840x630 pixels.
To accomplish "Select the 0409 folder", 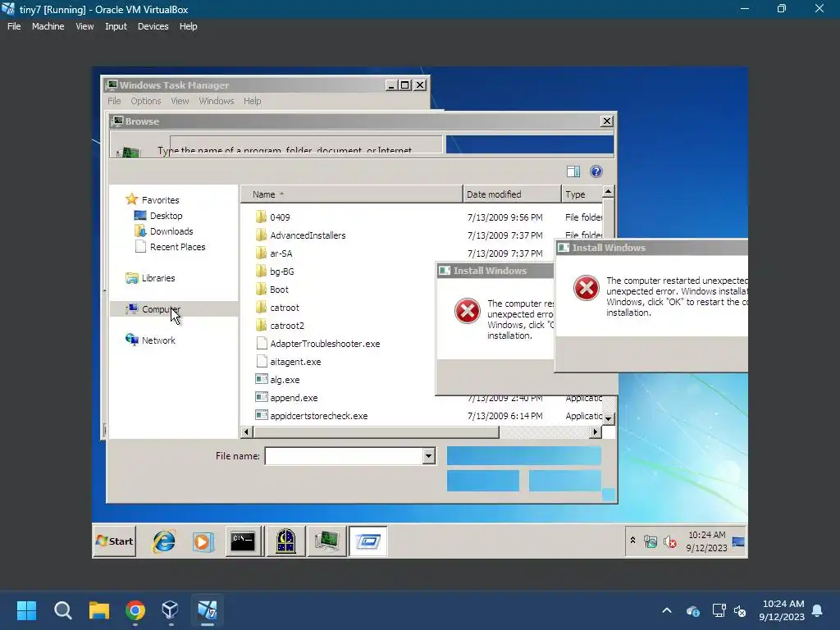I will point(280,217).
